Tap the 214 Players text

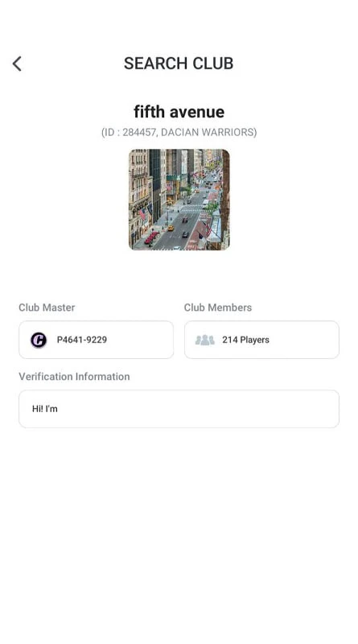point(245,340)
